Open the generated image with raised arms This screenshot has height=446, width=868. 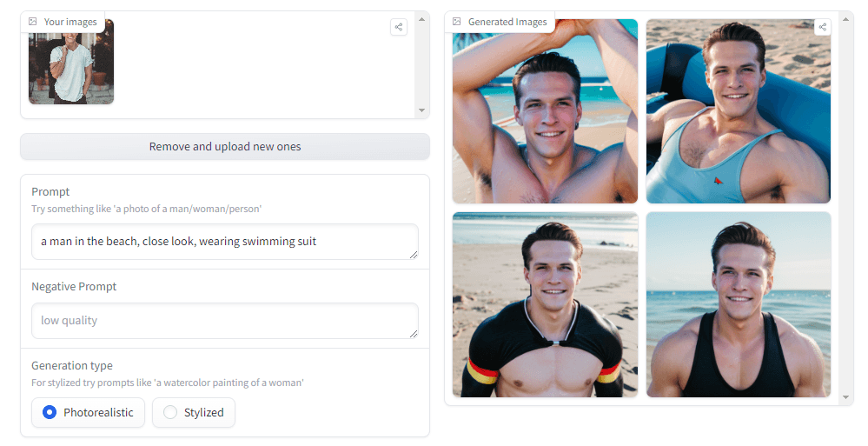click(545, 111)
